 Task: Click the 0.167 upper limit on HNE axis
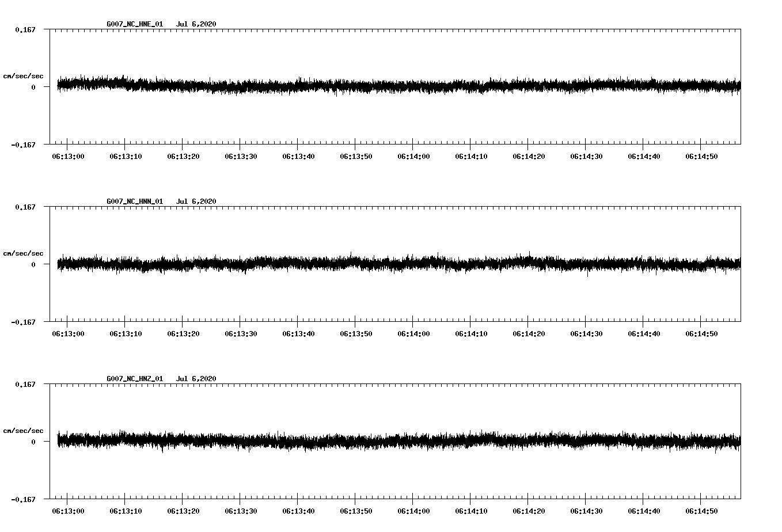(25, 29)
